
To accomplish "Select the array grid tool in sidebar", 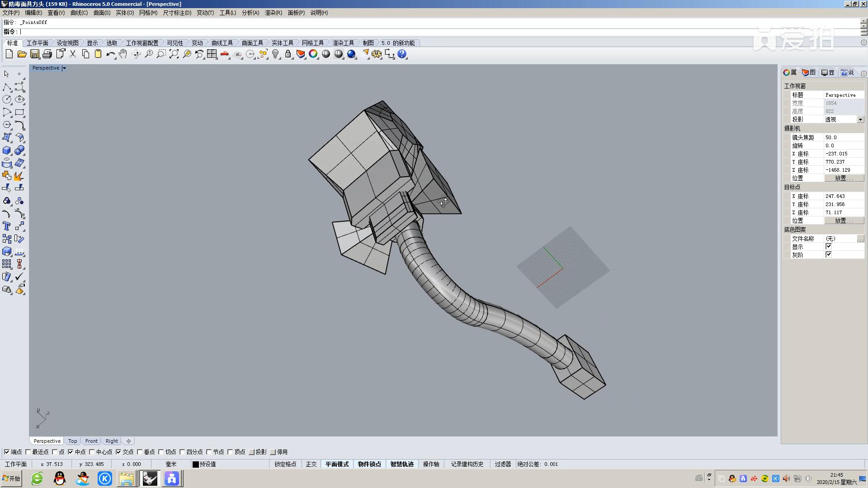I will coord(7,264).
